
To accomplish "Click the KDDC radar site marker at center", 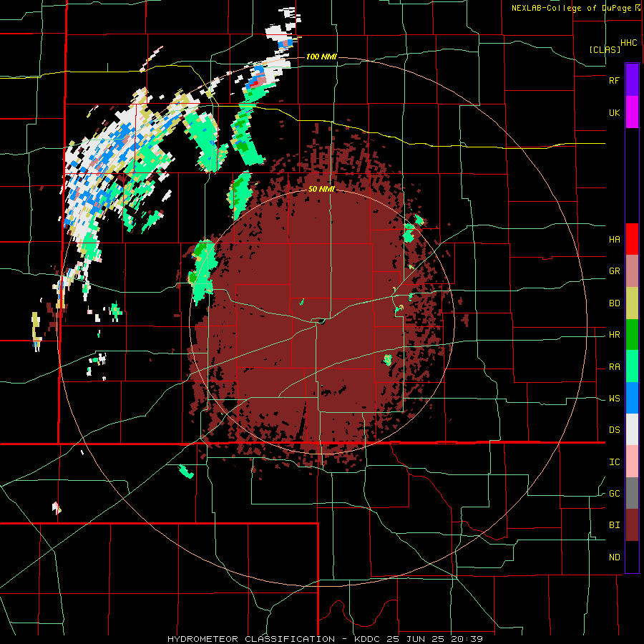I will click(x=321, y=321).
